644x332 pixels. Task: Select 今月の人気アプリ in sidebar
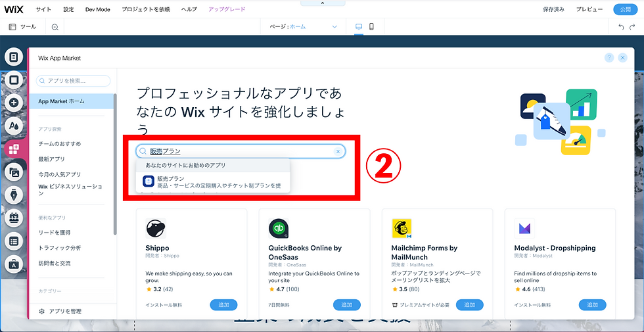coord(60,174)
